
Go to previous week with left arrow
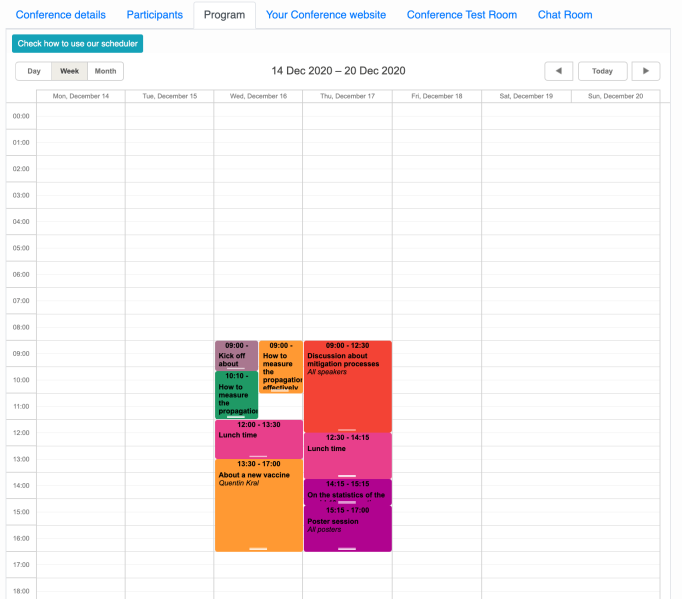[558, 71]
